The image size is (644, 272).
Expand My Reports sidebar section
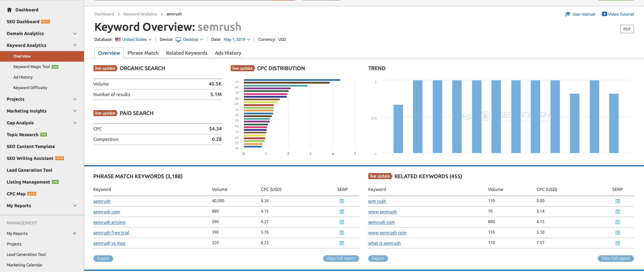click(x=75, y=205)
